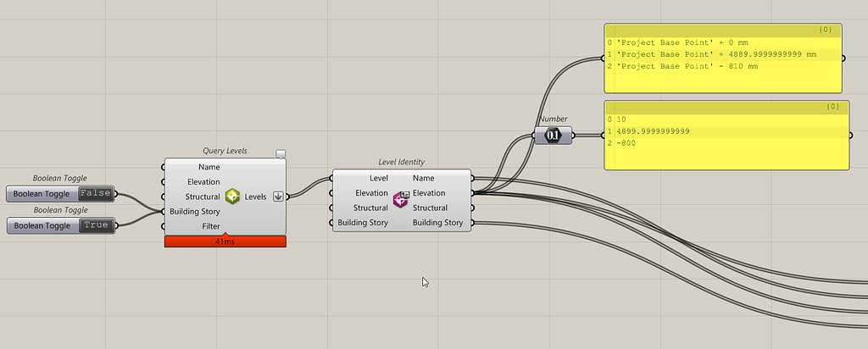Image resolution: width=868 pixels, height=349 pixels.
Task: Click the Structural output of Level Identity
Action: 431,208
